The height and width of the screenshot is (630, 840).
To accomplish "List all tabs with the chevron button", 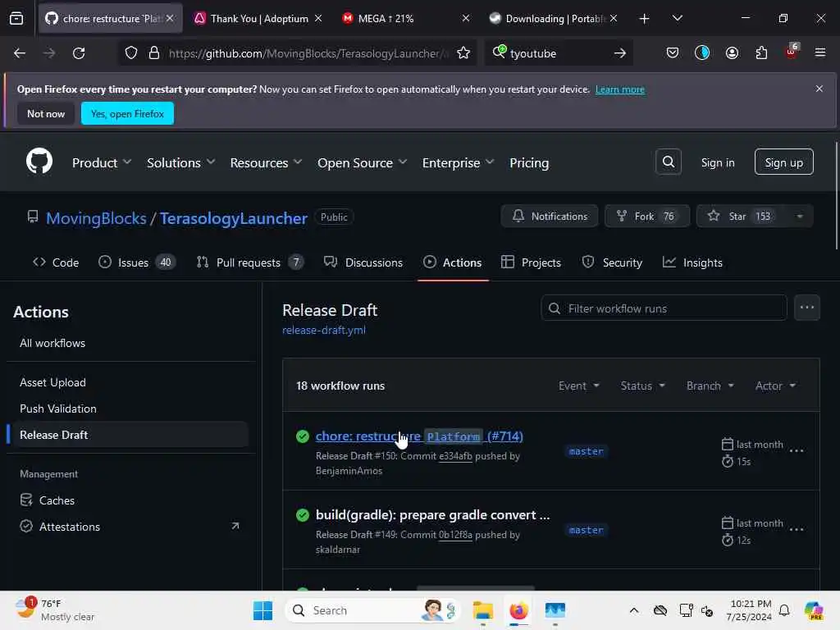I will pyautogui.click(x=678, y=19).
